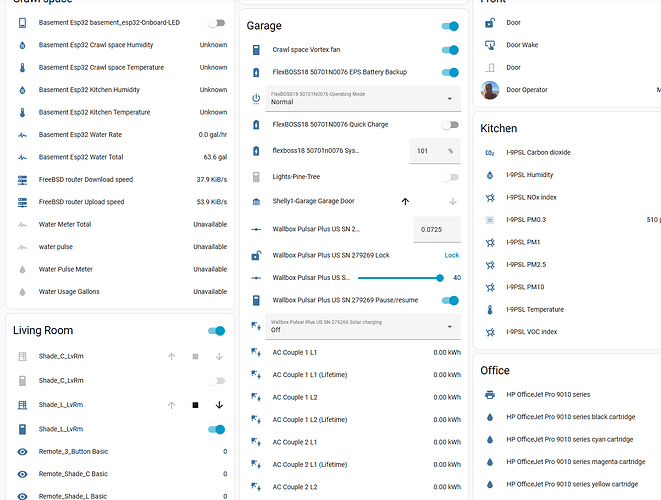
Task: Click the FreeBSD router Download speed icon
Action: [x=22, y=180]
